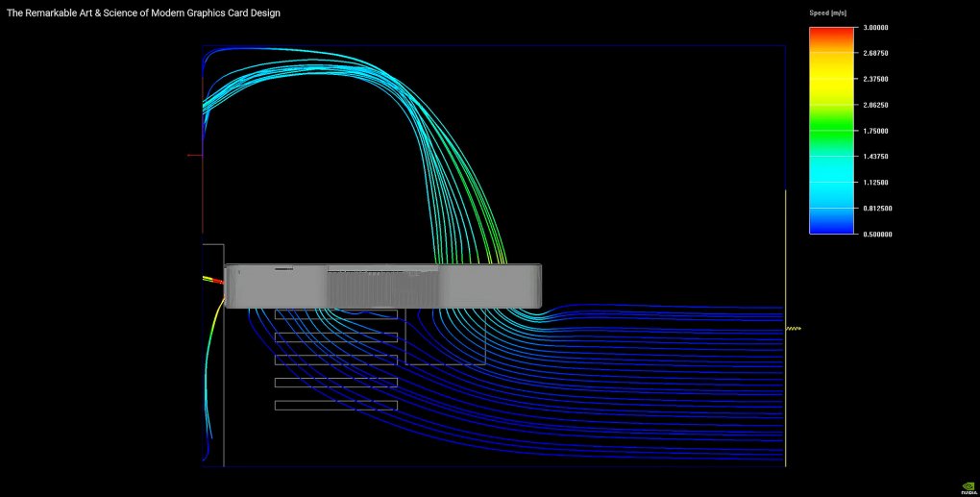This screenshot has height=497, width=980.
Task: Click the 2.06250 legend value
Action: [875, 105]
